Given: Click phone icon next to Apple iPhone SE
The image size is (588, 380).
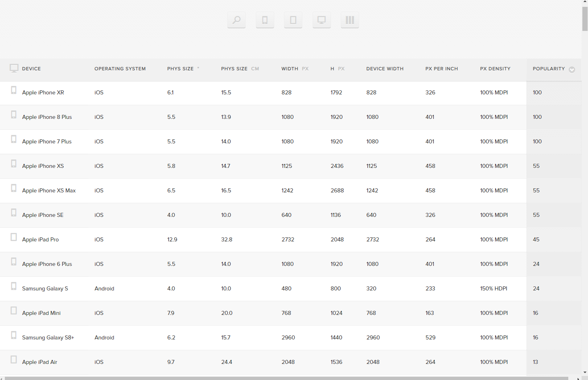Looking at the screenshot, I should [14, 213].
